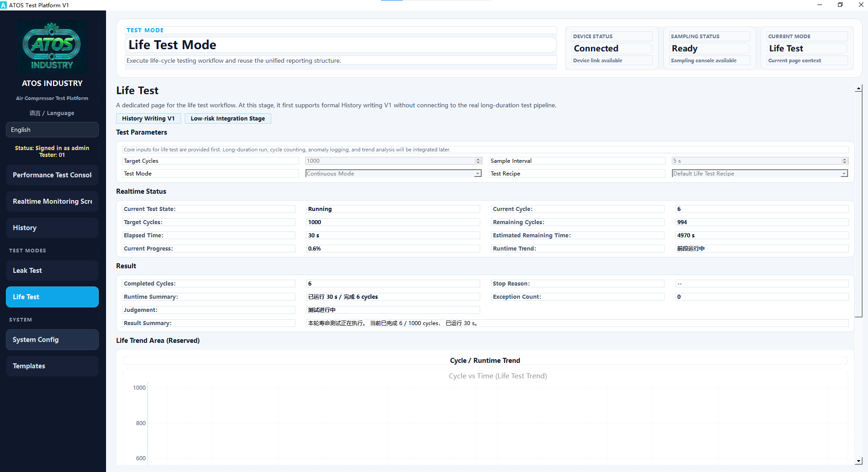This screenshot has height=472, width=868.
Task: Open the English language selector
Action: (x=52, y=130)
